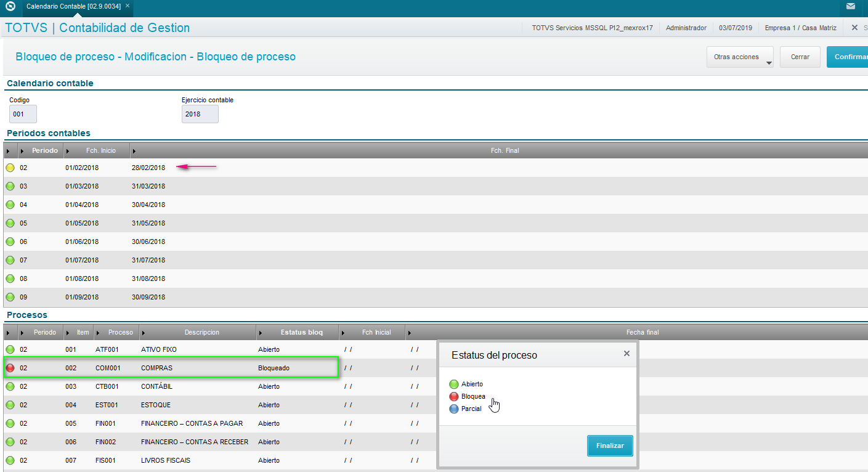Click the 03/07/2019 date in header

tap(736, 28)
